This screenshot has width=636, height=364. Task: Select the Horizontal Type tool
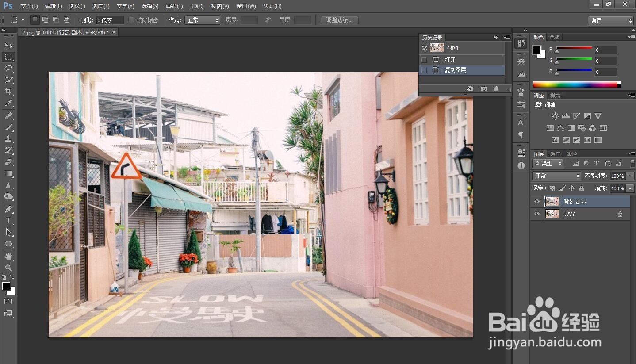pyautogui.click(x=8, y=221)
